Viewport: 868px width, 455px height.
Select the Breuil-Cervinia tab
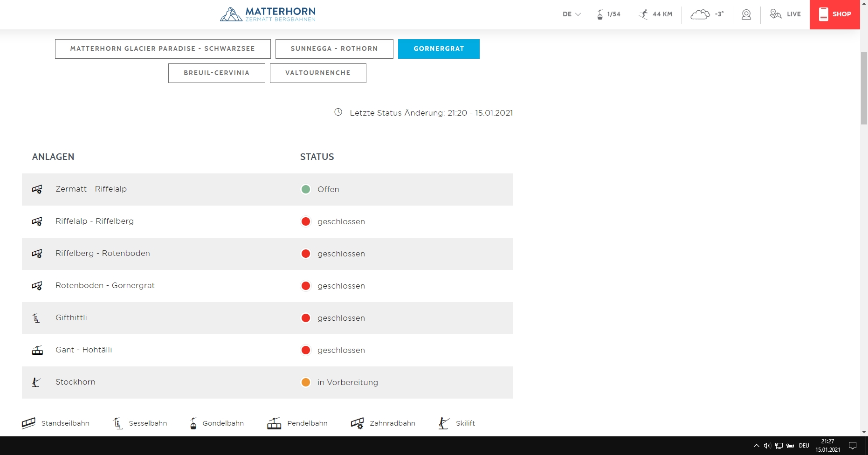[x=216, y=73]
